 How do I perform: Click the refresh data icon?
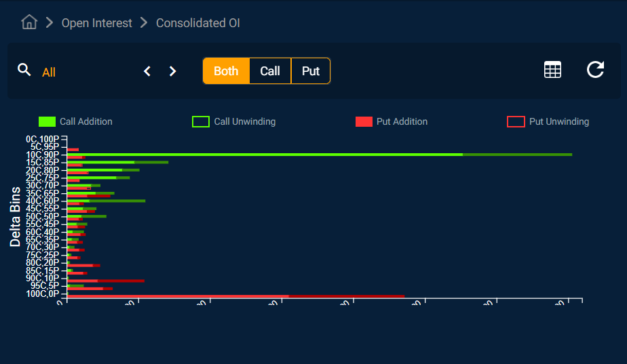[x=595, y=70]
